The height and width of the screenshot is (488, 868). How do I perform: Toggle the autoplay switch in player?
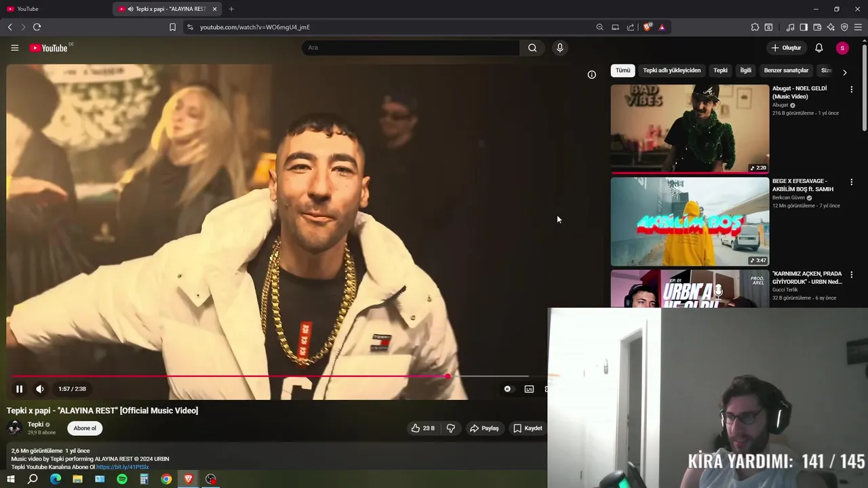click(507, 389)
